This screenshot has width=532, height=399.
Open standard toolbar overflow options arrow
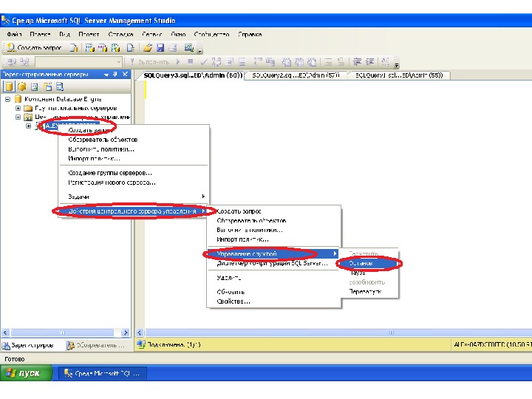pyautogui.click(x=199, y=51)
